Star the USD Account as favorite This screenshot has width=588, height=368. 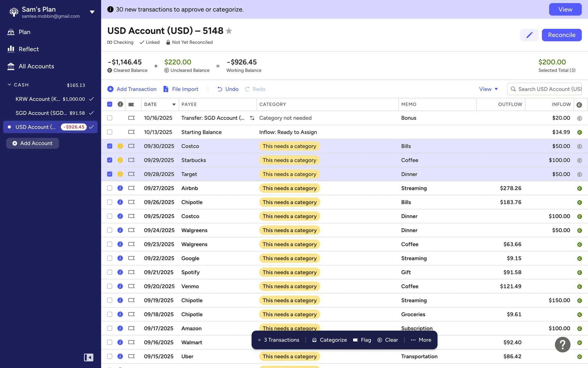[229, 31]
